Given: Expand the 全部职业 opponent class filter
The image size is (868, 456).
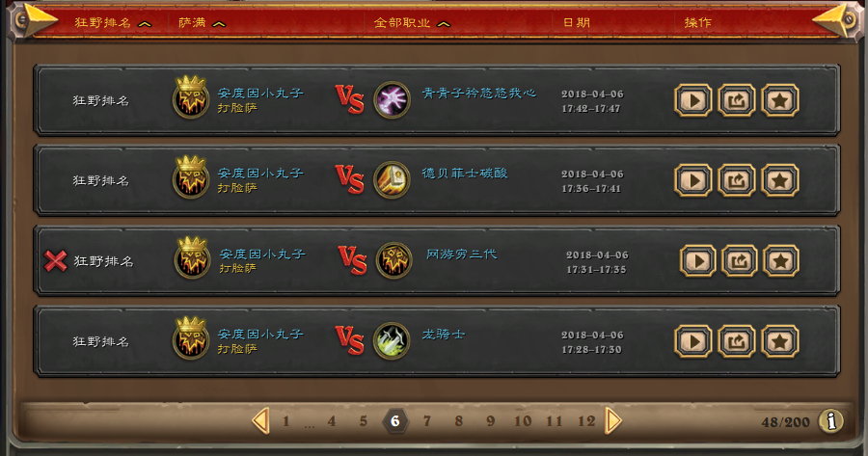Looking at the screenshot, I should [412, 23].
